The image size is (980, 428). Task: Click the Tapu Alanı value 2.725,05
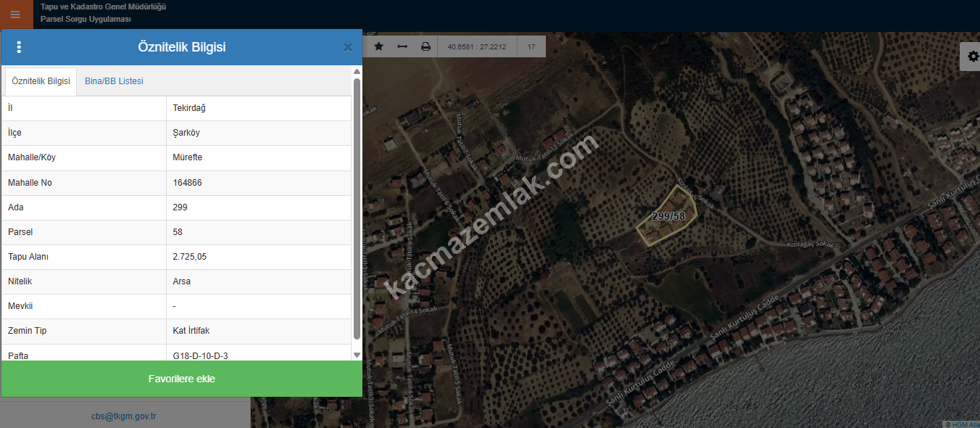(190, 257)
